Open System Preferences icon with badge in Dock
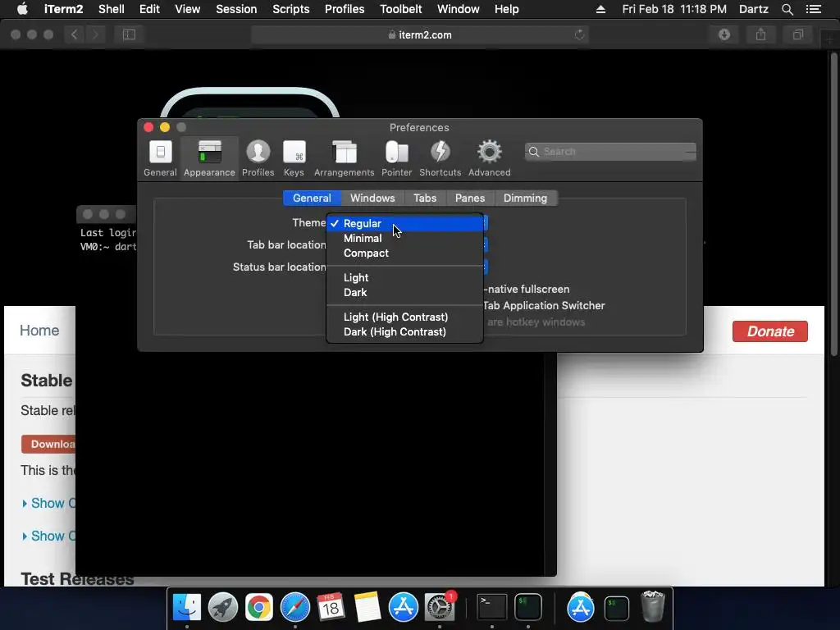The image size is (840, 630). [440, 608]
